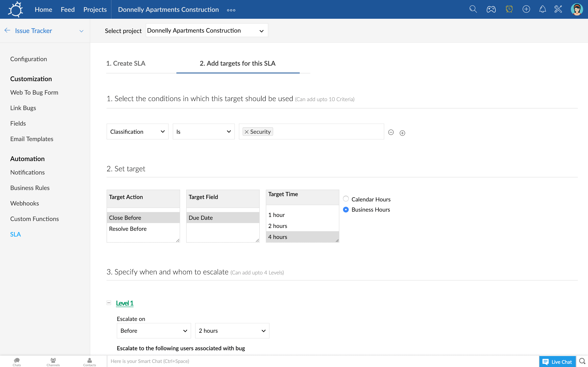Image resolution: width=588 pixels, height=367 pixels.
Task: Remove criteria row with minus circle icon
Action: click(391, 132)
